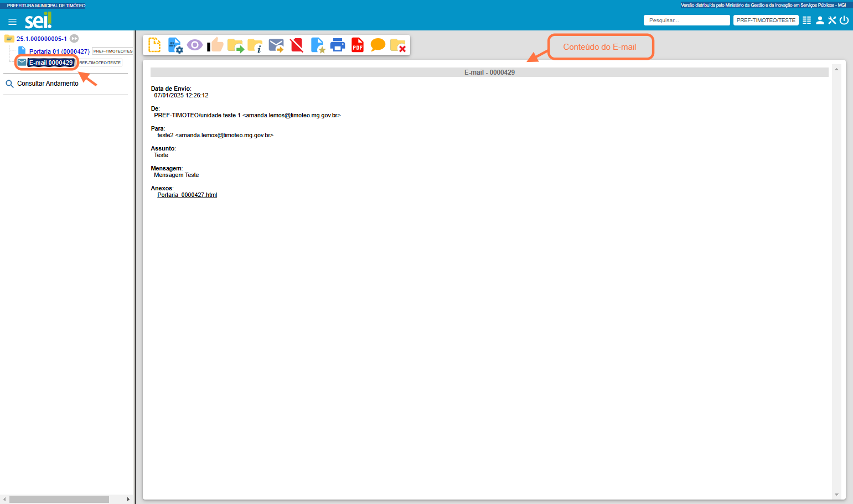Click the gray fast-forward icon beside process number
Screen dimensions: 853x504
(74, 39)
